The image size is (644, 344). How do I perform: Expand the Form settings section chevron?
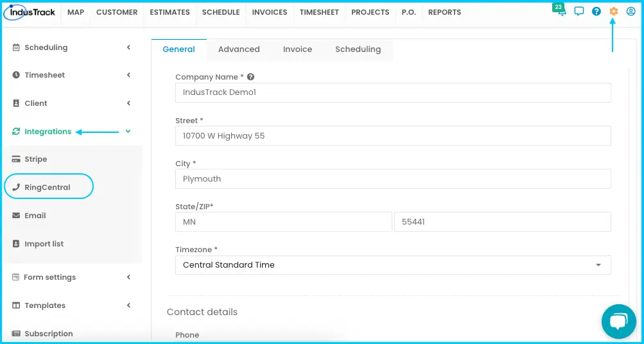point(128,277)
